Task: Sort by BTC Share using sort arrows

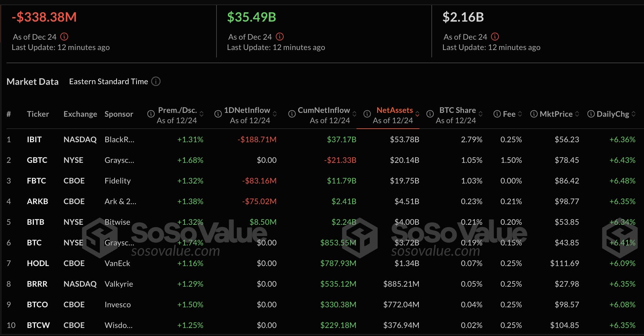Action: (x=481, y=114)
